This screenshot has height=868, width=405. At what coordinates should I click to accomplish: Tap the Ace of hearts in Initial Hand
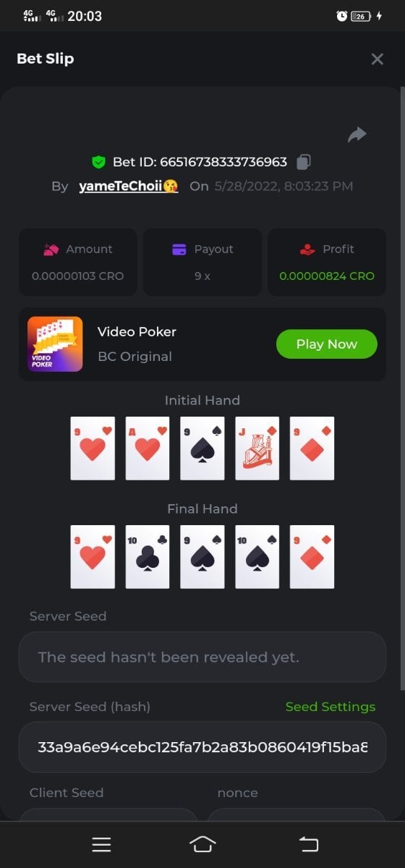click(148, 448)
